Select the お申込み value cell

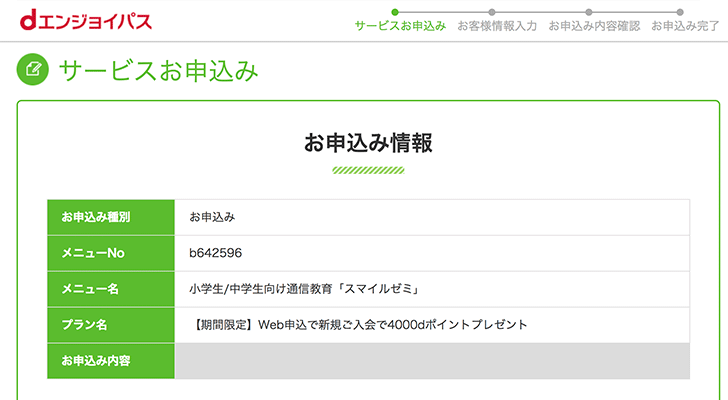click(432, 217)
